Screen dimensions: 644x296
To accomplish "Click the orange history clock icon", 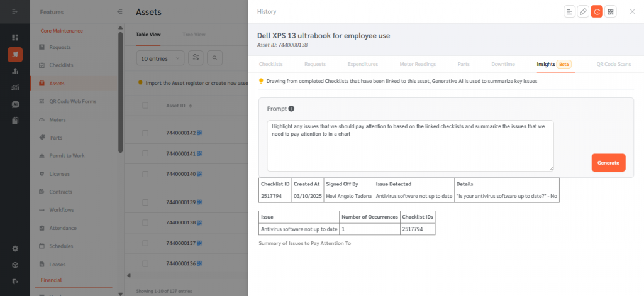I will coord(597,11).
